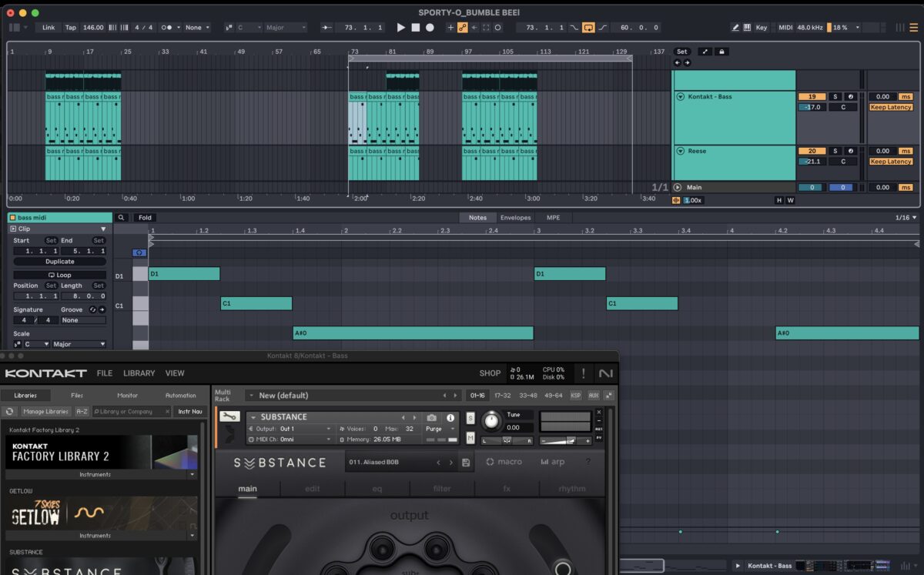Screen dimensions: 924x575
Task: Open the 1/16 grid size dropdown
Action: (906, 218)
